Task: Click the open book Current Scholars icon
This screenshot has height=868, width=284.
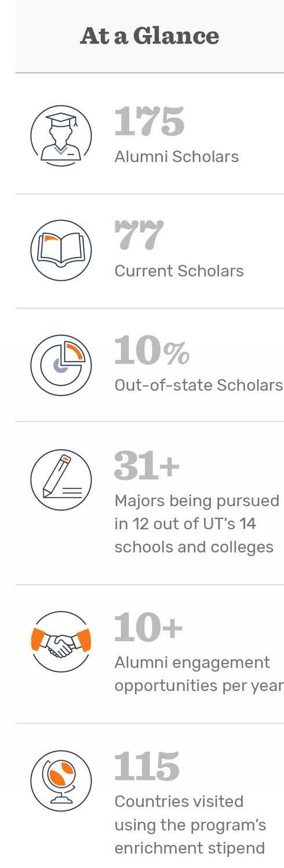Action: pyautogui.click(x=61, y=250)
